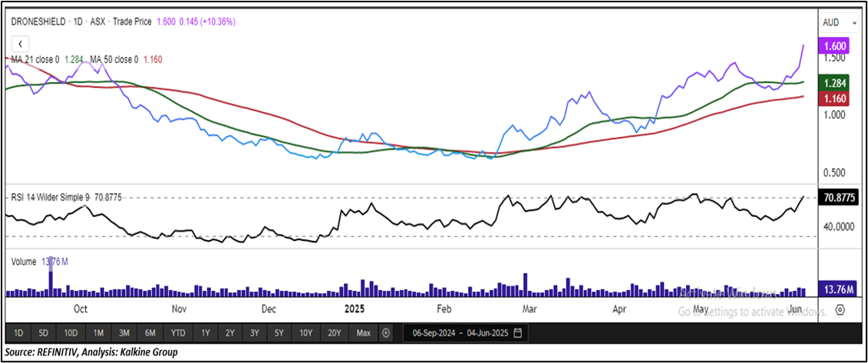Select the 10Y time range
868x363 pixels.
[305, 333]
